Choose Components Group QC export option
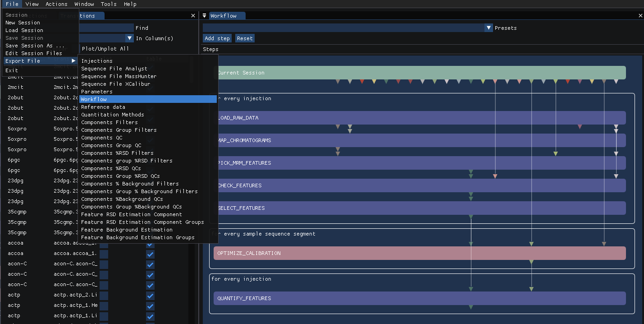 click(148, 145)
